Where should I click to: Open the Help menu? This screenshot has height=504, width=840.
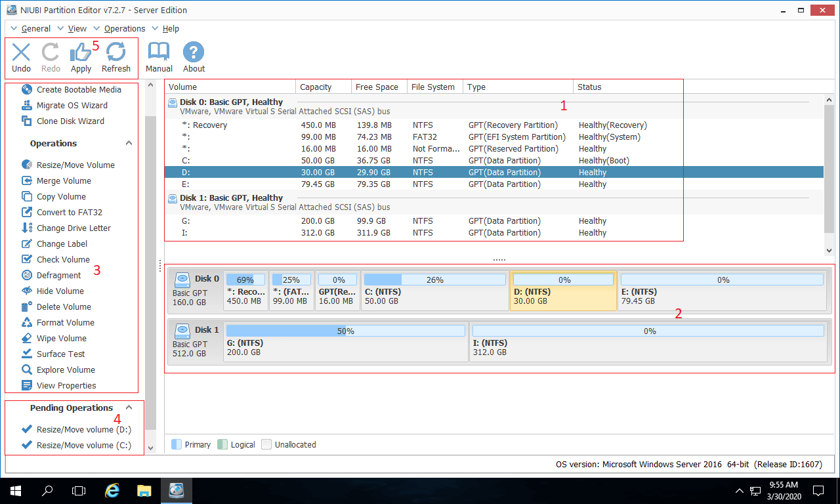pyautogui.click(x=171, y=29)
